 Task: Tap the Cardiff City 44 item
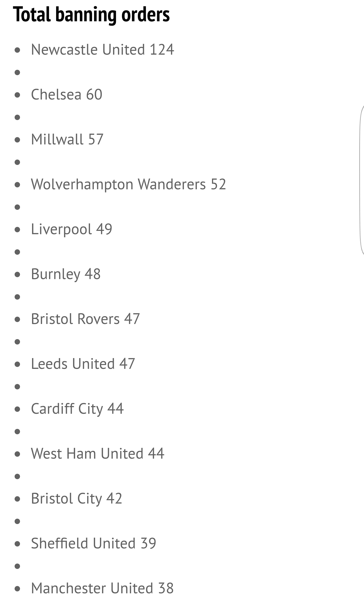[x=77, y=409]
